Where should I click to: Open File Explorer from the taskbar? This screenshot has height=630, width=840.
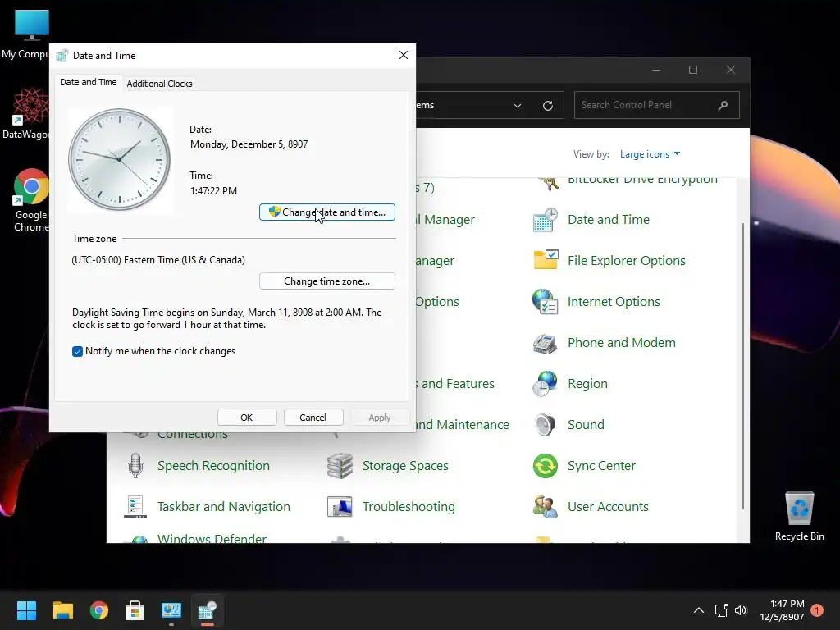click(62, 610)
